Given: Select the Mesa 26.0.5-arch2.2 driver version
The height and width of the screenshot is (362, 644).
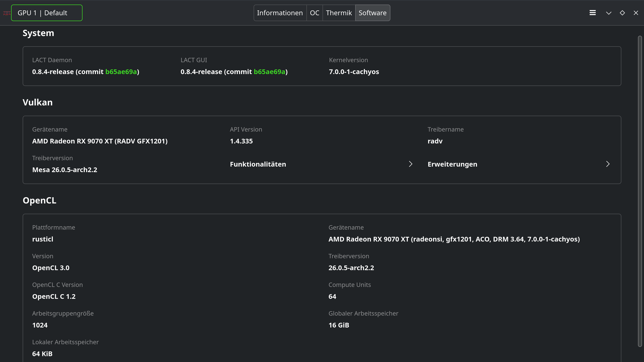Looking at the screenshot, I should click(x=65, y=170).
